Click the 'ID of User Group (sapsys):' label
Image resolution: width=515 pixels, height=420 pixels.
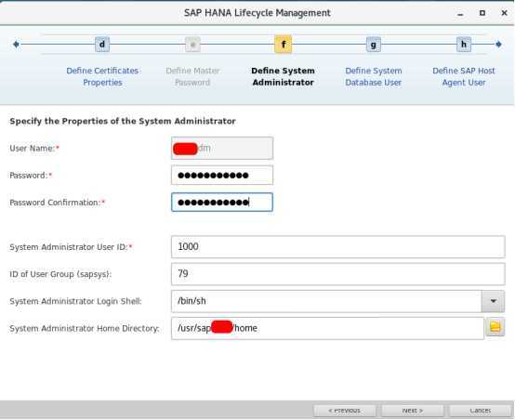click(60, 274)
